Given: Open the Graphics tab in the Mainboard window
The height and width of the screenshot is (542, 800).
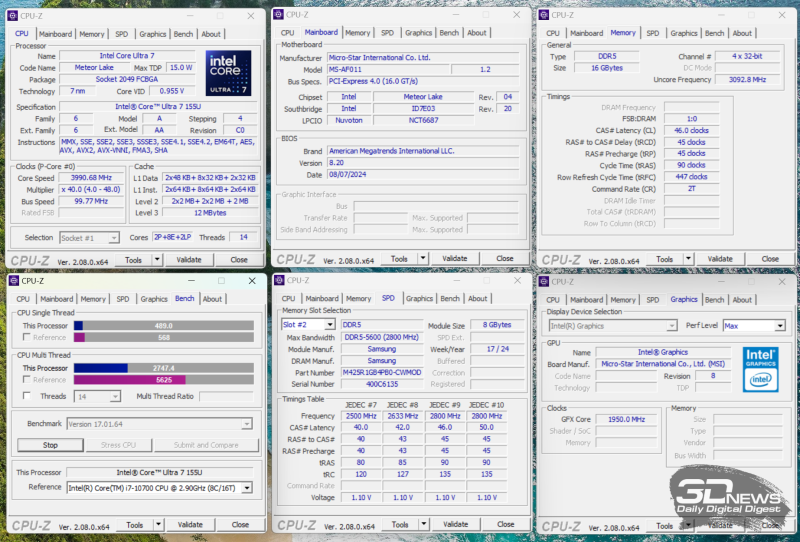Looking at the screenshot, I should click(x=418, y=33).
